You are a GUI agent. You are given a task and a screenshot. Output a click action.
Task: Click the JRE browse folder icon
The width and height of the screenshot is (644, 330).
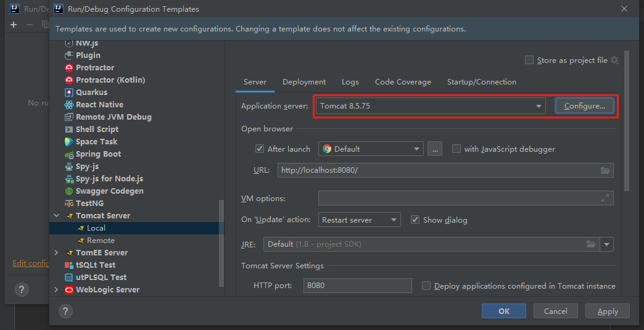pyautogui.click(x=591, y=244)
